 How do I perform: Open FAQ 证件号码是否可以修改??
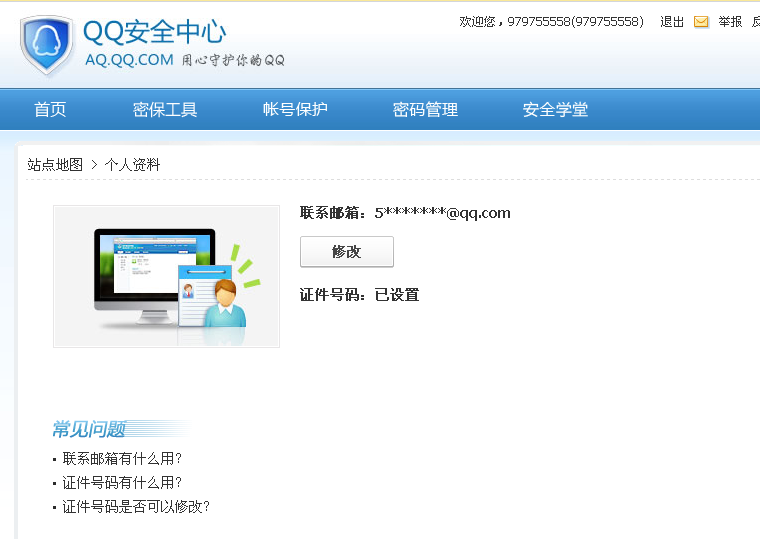coord(136,507)
